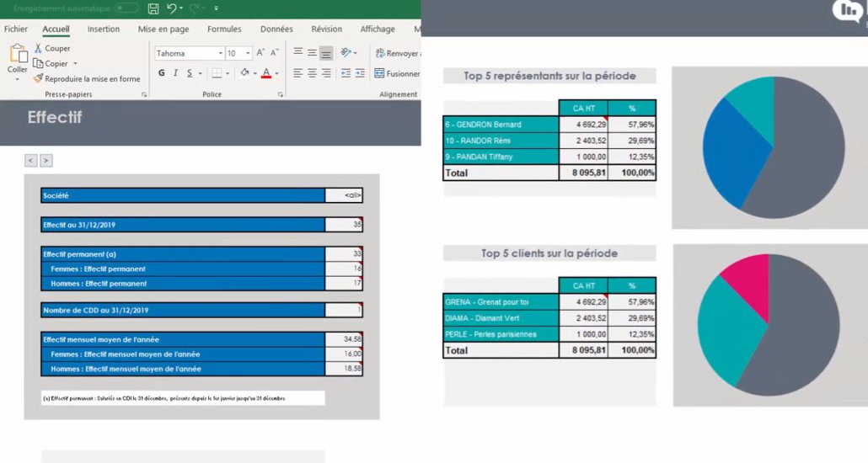The height and width of the screenshot is (463, 868).
Task: Click the next period arrow button
Action: tap(46, 161)
